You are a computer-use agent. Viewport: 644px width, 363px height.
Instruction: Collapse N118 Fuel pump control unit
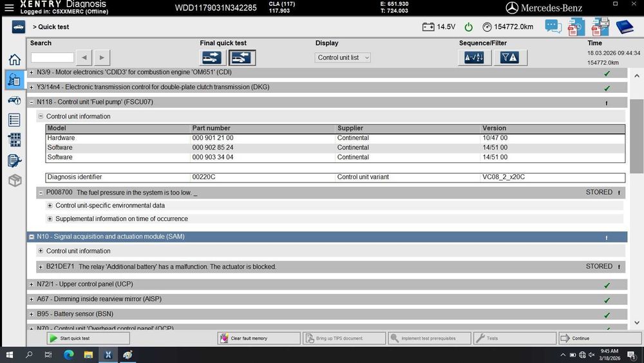tap(31, 102)
